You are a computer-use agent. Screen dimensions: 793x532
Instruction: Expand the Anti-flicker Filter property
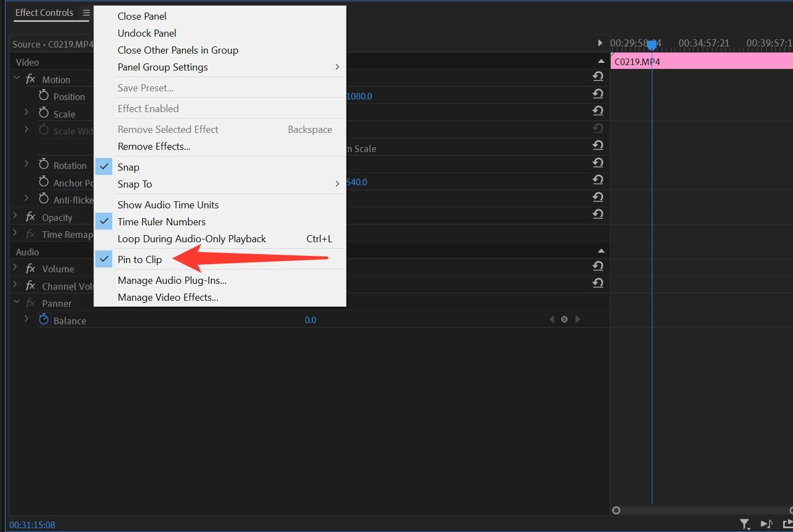click(26, 198)
